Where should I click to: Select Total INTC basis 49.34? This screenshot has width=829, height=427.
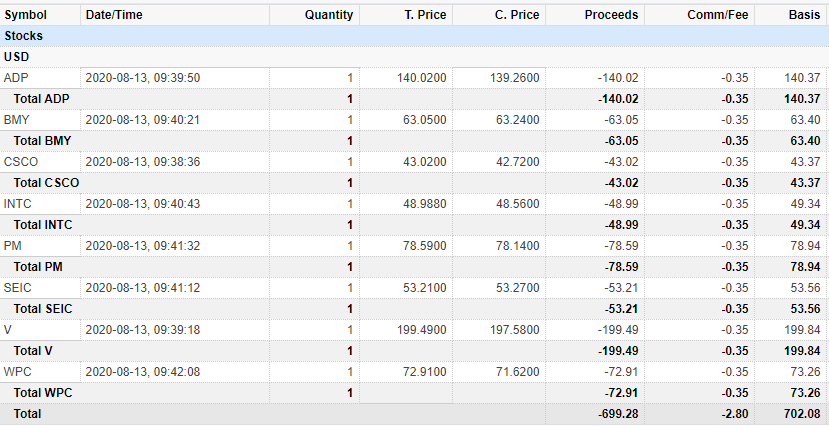(806, 225)
